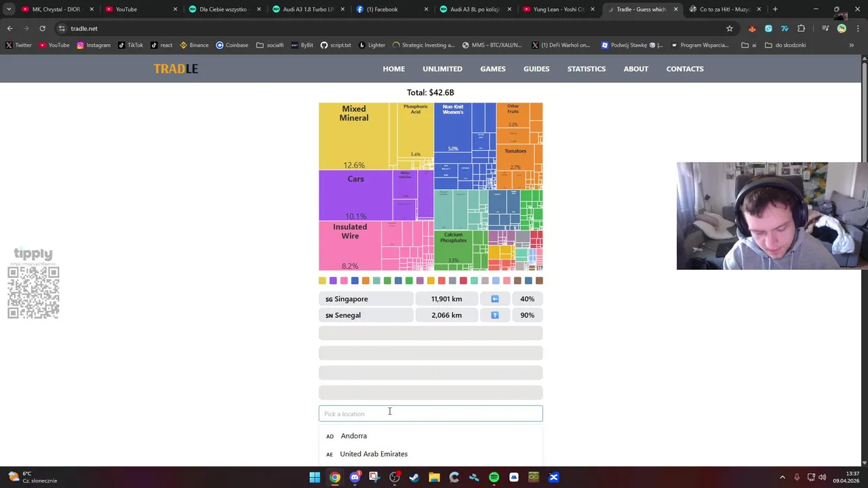Open the ABOUT page
Image resolution: width=868 pixels, height=488 pixels.
click(636, 68)
